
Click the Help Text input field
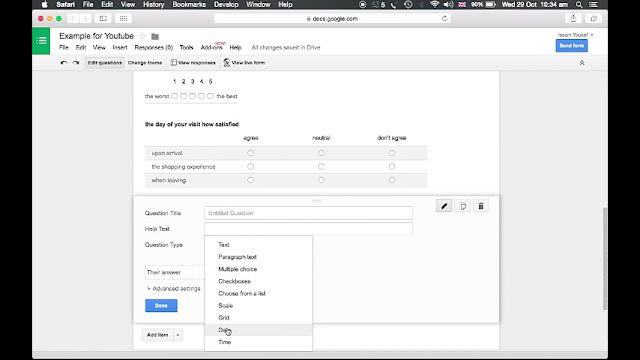309,229
